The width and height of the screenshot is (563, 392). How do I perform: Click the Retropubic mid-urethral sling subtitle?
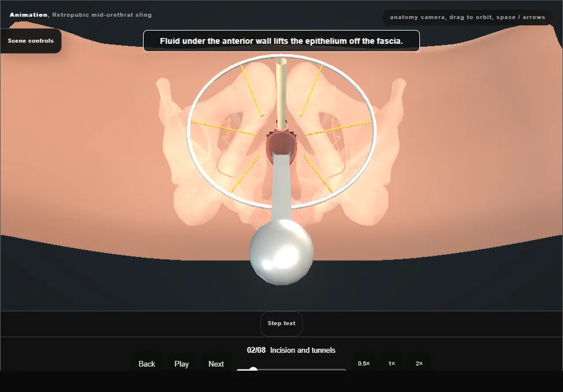pyautogui.click(x=102, y=15)
